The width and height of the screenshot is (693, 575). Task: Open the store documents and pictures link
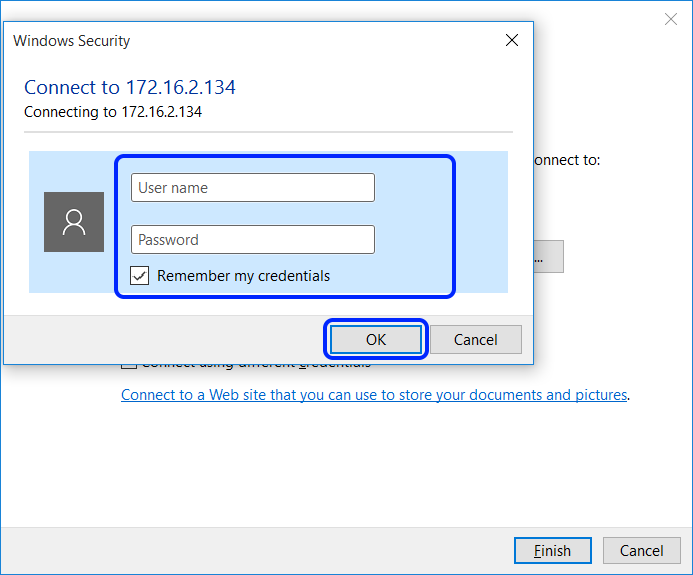374,395
